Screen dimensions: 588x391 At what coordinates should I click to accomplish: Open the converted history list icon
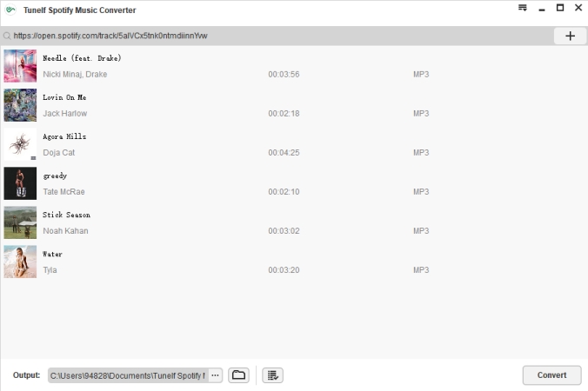[272, 375]
